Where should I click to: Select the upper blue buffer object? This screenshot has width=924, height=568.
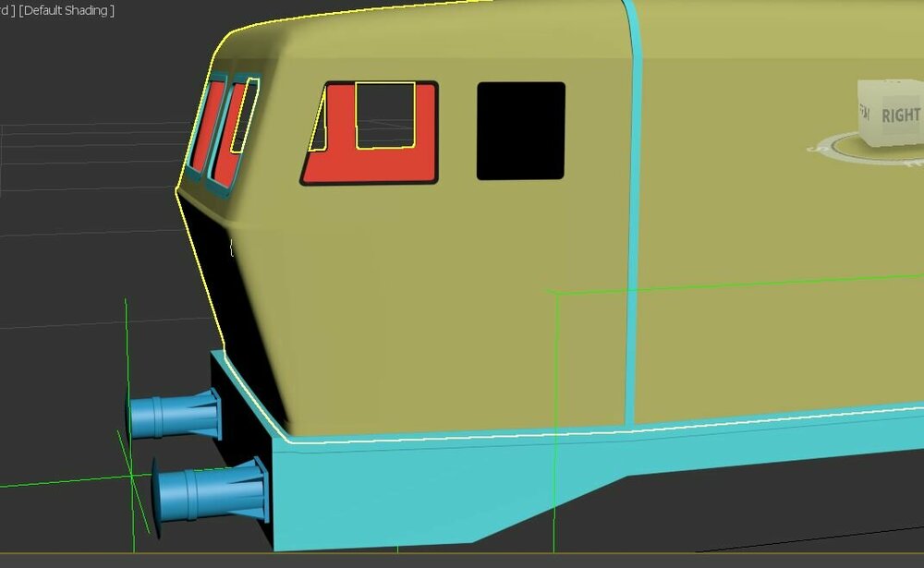click(x=175, y=415)
